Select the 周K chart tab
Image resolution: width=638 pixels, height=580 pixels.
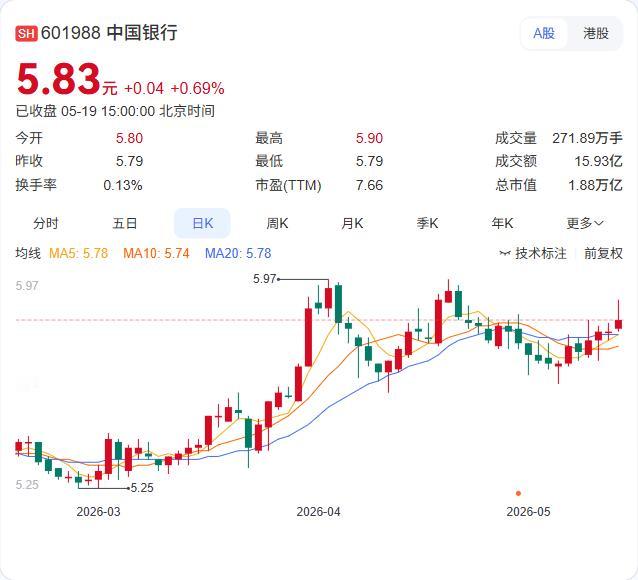tap(277, 223)
